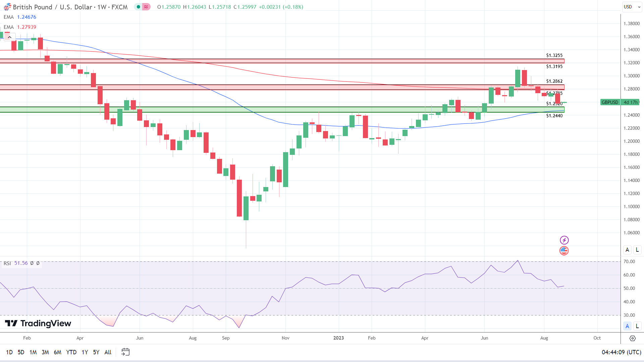Select the 1D time range

[9, 352]
